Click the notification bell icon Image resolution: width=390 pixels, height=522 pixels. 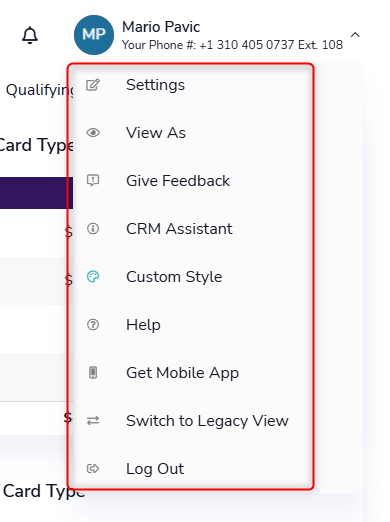point(30,35)
